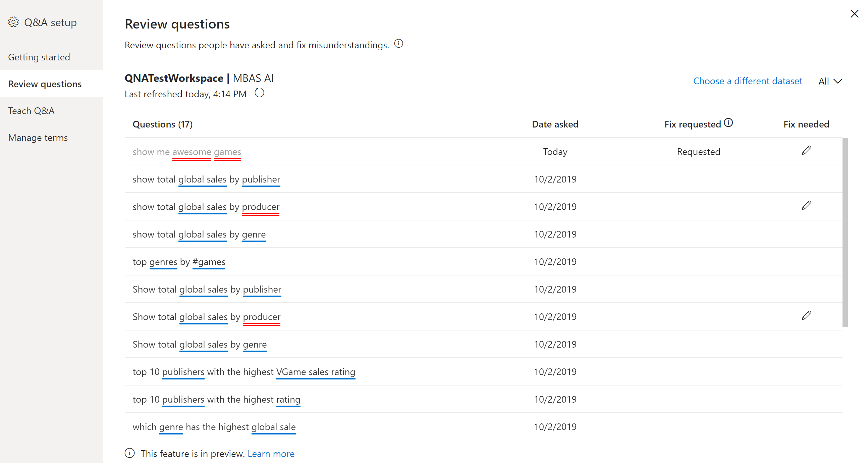Select question 'top genres by #games'
Viewport: 868px width, 463px height.
179,262
